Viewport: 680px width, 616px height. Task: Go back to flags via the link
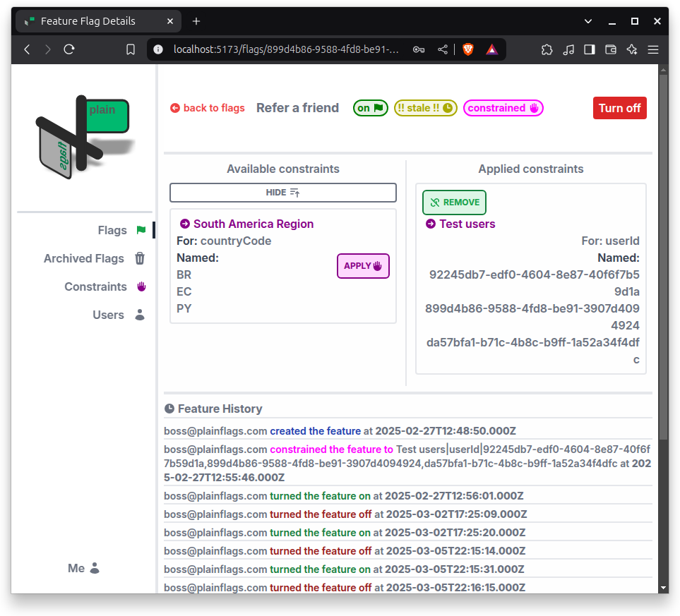click(207, 108)
